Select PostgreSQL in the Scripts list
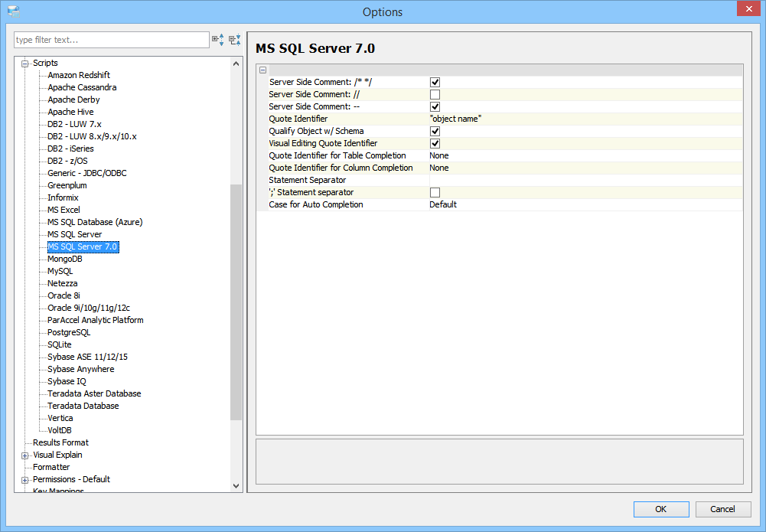 coord(69,332)
